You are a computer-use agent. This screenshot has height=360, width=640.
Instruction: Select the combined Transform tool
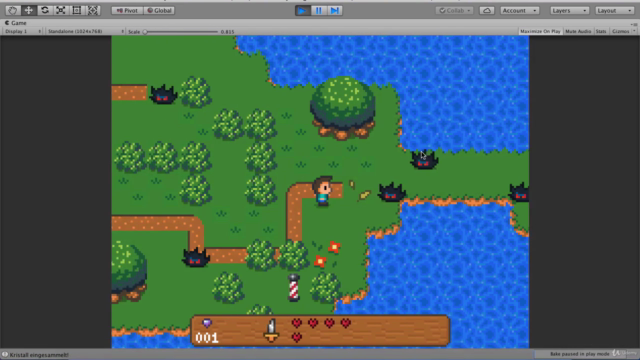click(93, 10)
